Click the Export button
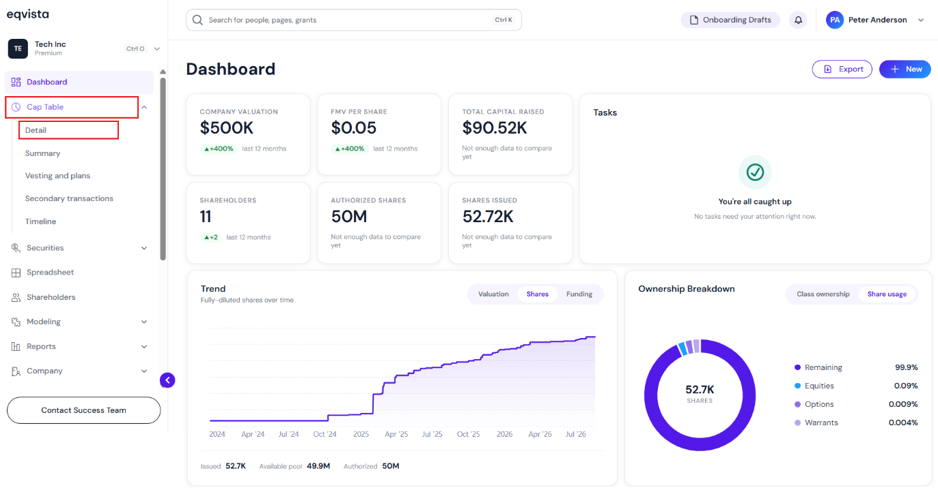The width and height of the screenshot is (938, 490). point(842,69)
